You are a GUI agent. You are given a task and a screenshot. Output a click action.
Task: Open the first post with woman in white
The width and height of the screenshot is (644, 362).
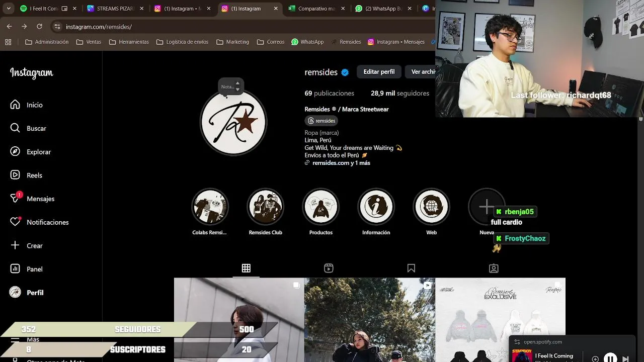point(239,320)
